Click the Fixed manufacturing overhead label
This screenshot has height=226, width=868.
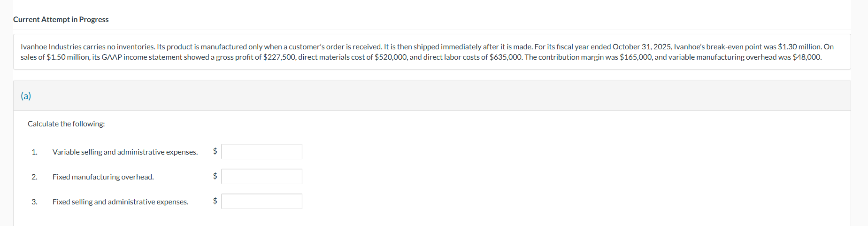tap(103, 177)
